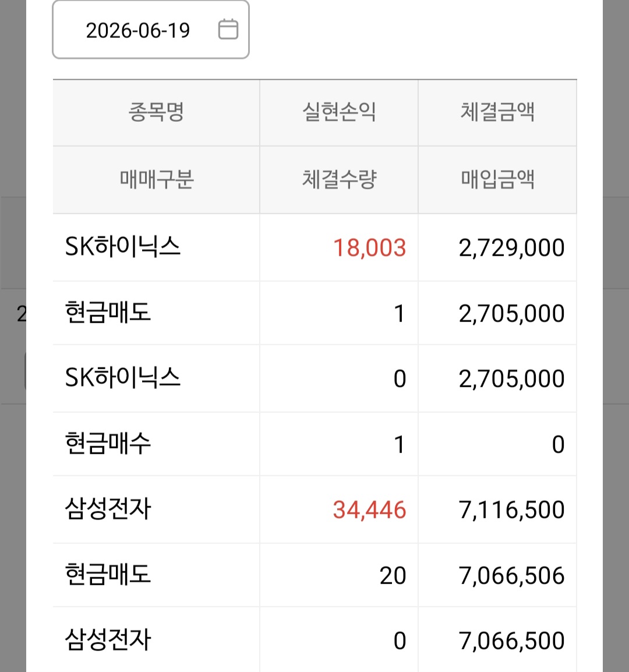The width and height of the screenshot is (629, 672).
Task: Select the 체결금액 column header
Action: [497, 113]
